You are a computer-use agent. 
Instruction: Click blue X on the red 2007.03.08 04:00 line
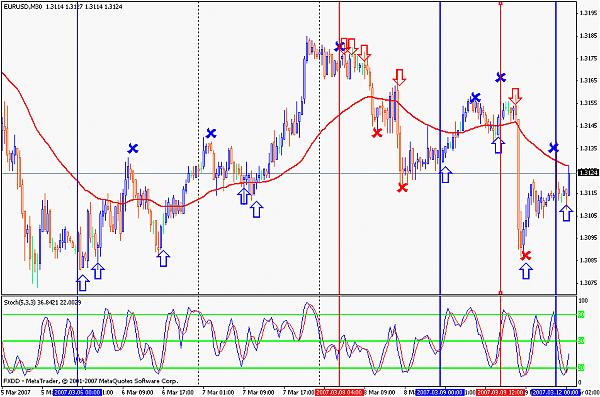[x=339, y=46]
